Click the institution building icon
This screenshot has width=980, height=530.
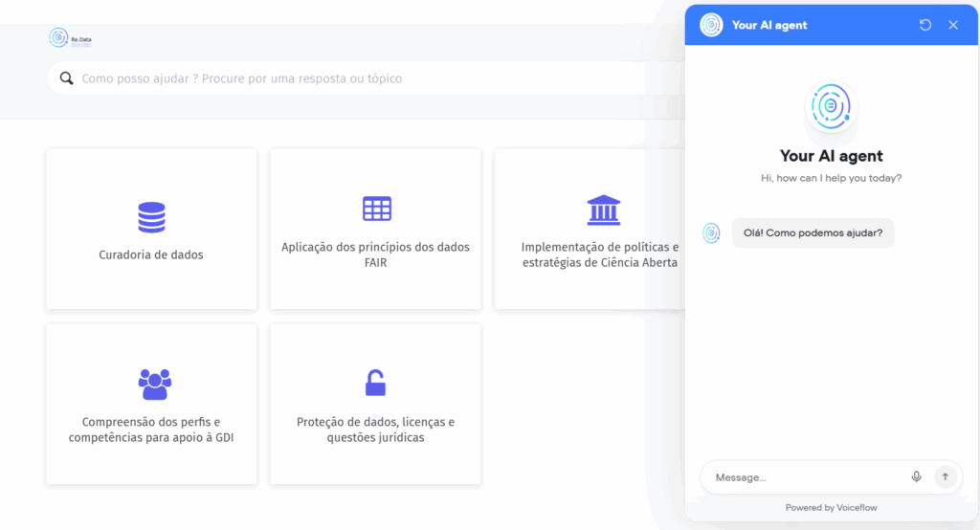click(x=603, y=210)
